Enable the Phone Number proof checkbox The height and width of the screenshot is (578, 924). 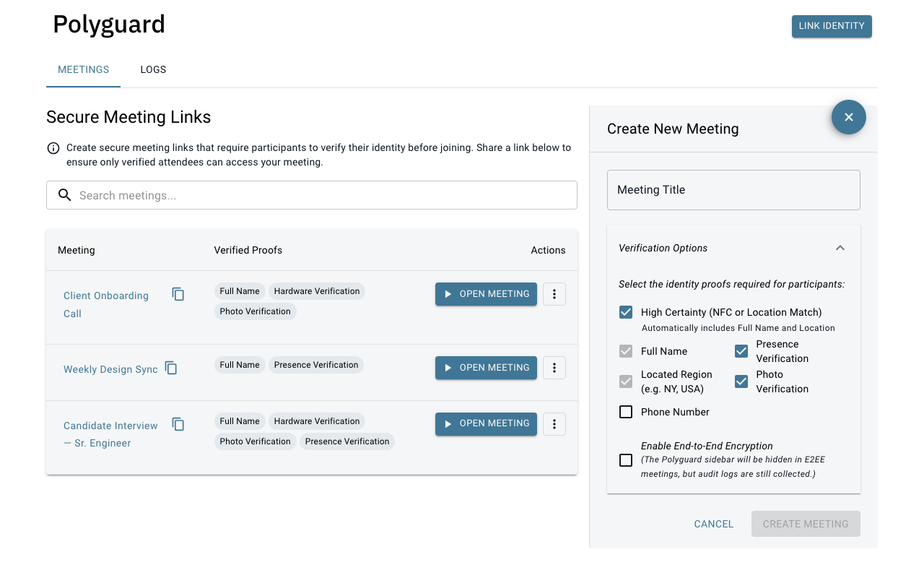pos(626,413)
